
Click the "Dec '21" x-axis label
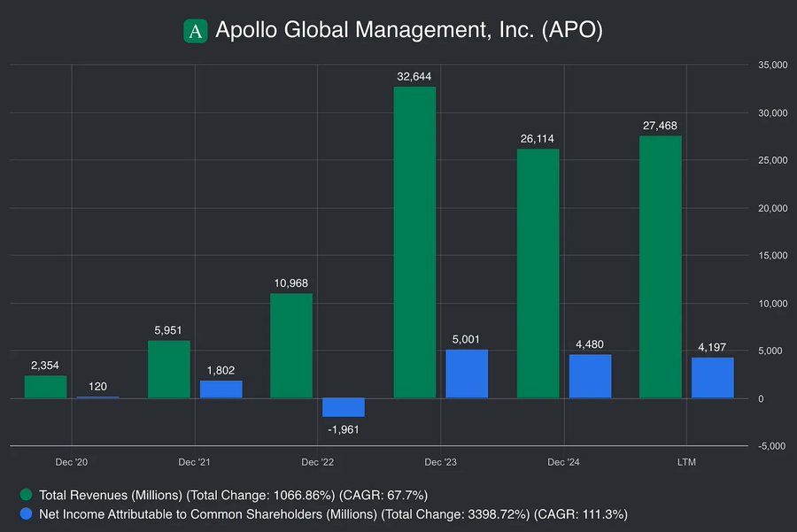[194, 462]
